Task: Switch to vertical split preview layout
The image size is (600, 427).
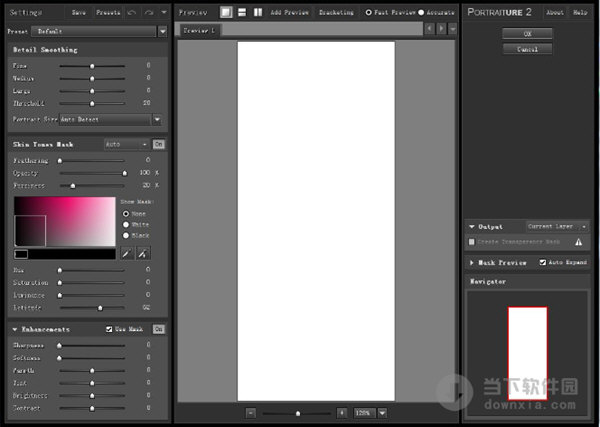Action: 257,12
